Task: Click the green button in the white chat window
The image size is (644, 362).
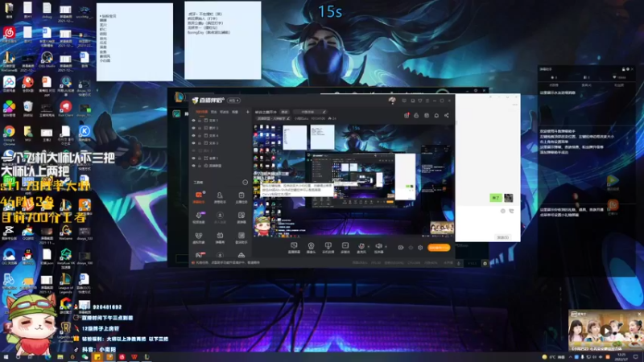Action: [x=496, y=198]
